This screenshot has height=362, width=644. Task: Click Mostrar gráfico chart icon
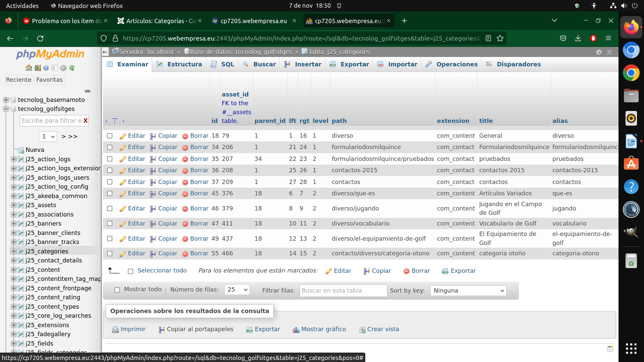296,329
